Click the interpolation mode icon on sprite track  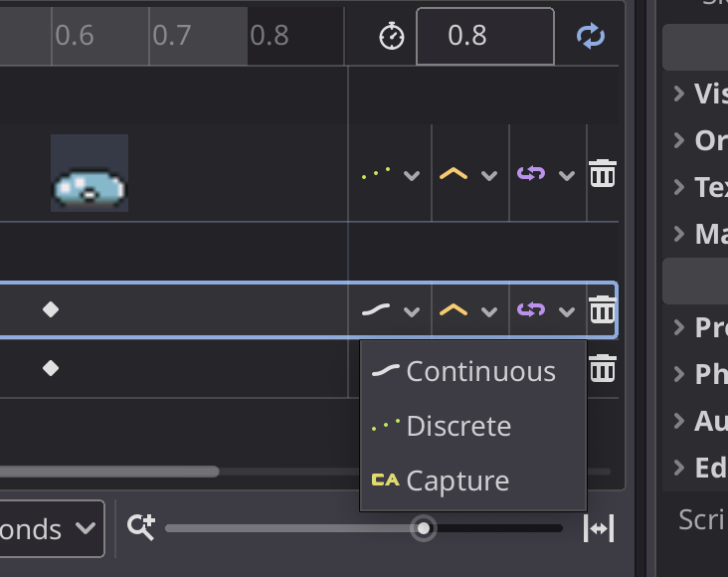pyautogui.click(x=454, y=174)
